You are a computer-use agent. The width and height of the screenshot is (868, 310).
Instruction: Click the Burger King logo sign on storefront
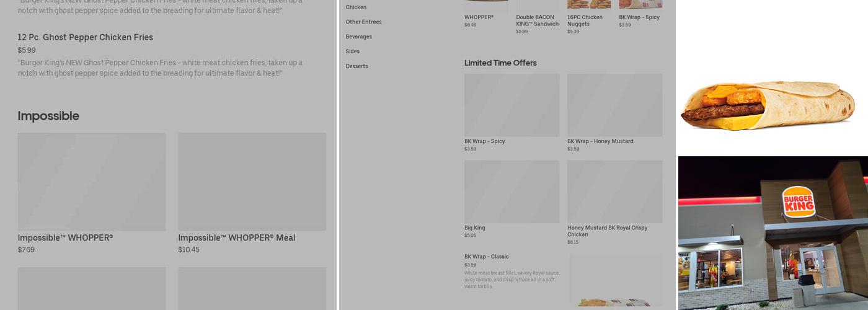click(x=798, y=201)
